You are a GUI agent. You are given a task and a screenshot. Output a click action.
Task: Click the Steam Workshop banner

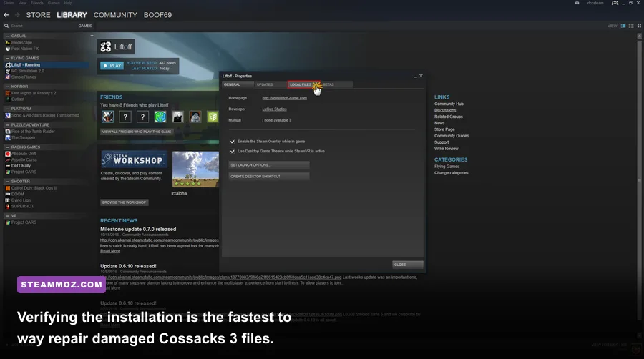(x=134, y=159)
